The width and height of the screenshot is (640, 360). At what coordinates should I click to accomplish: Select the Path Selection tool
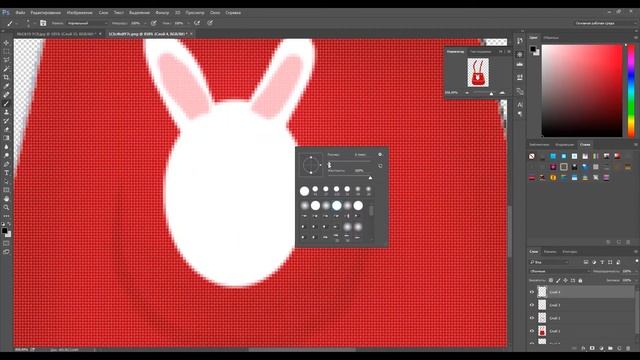point(6,181)
